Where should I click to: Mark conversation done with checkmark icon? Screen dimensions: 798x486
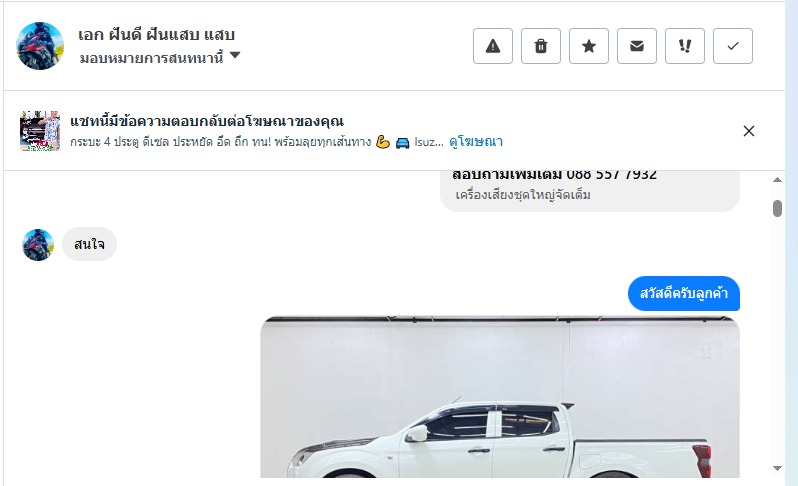(x=733, y=46)
